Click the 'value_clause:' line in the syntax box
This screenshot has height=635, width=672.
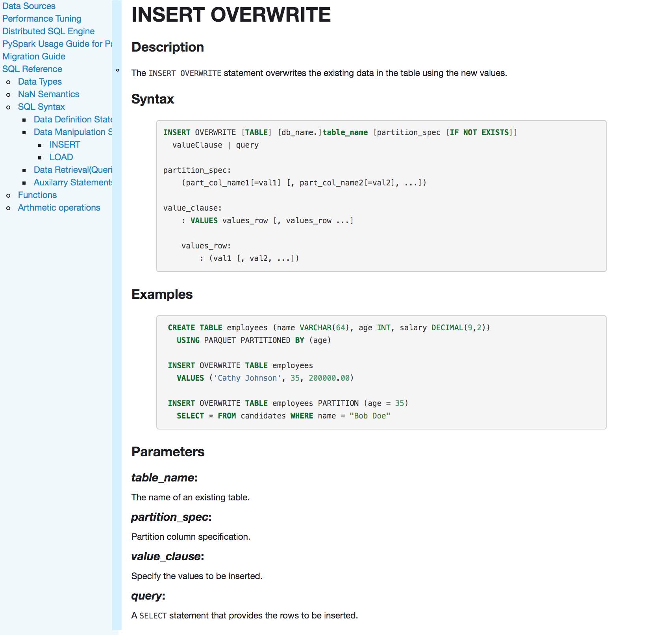coord(193,208)
